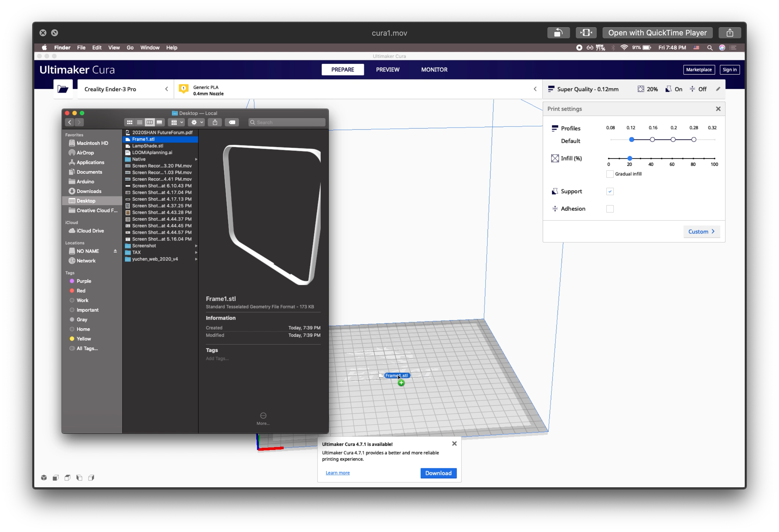Click the extruder 1 material icon

click(183, 89)
